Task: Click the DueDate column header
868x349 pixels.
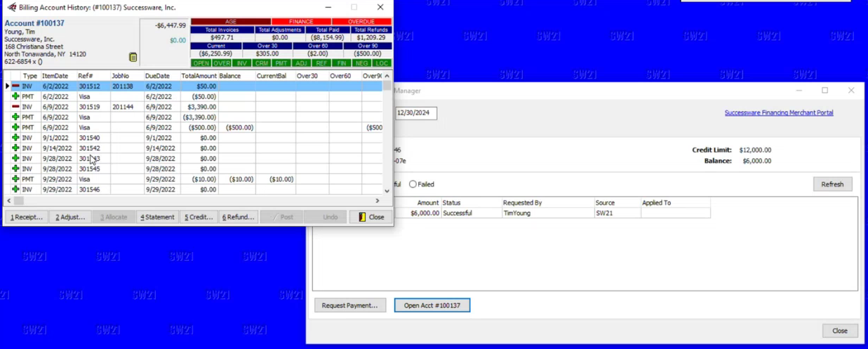Action: click(161, 76)
